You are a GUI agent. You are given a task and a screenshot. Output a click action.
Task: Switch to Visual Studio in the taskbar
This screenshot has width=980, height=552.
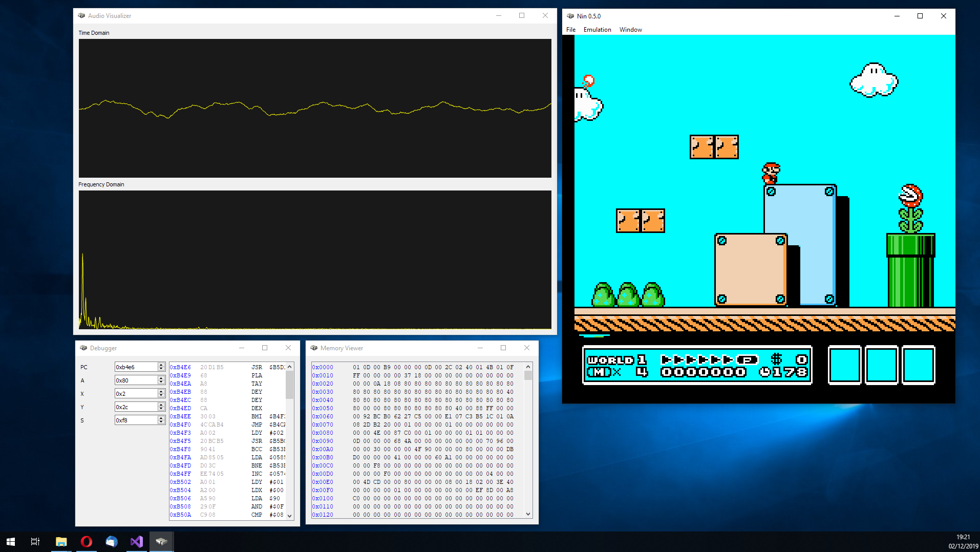(136, 541)
